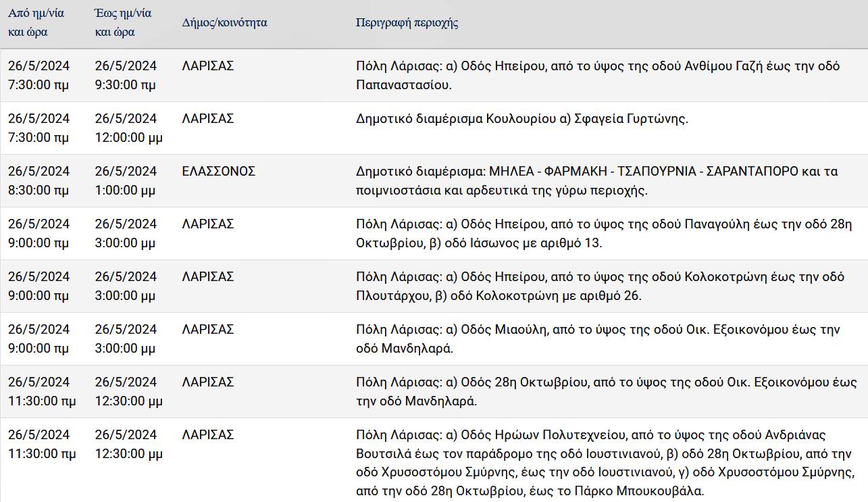Click ΛΑΡΙΣΑΣ in the Σφαγεία Γυρτώνης row

click(208, 118)
